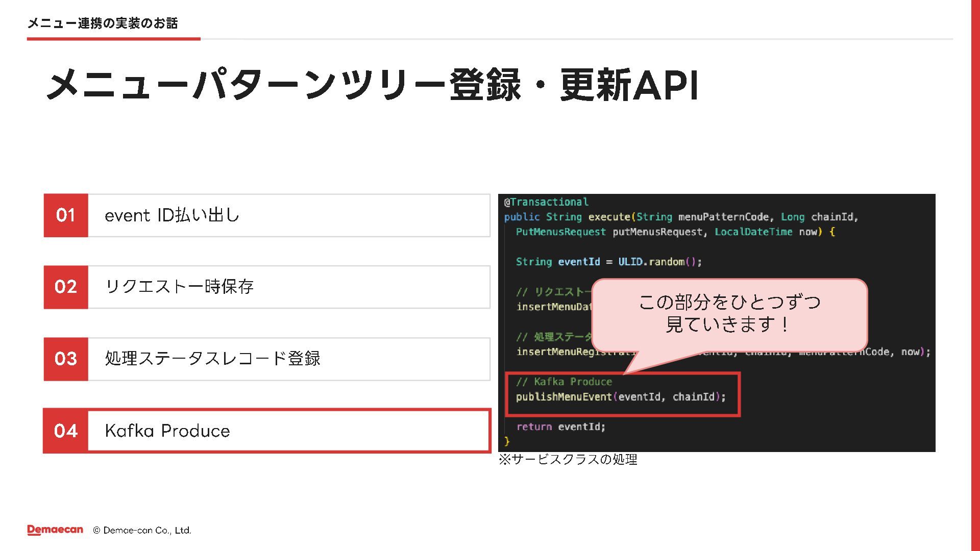This screenshot has width=980, height=551.
Task: Click the 'return eventId;' code line
Action: pos(560,427)
